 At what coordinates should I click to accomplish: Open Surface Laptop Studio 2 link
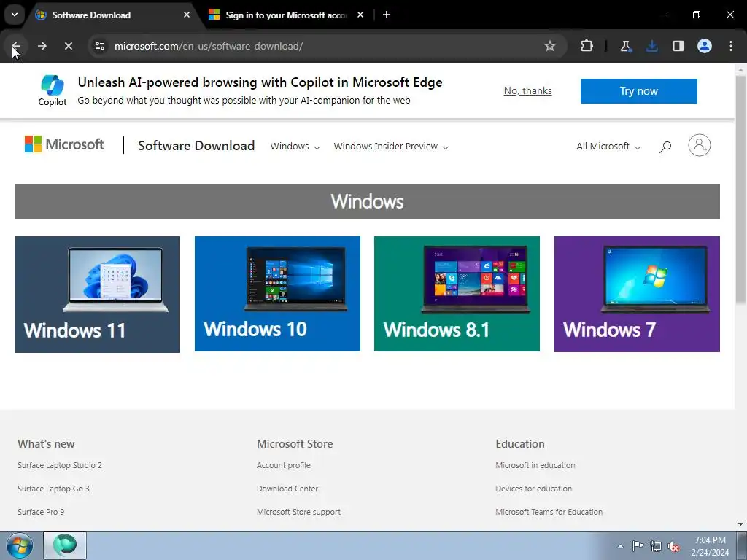tap(60, 465)
